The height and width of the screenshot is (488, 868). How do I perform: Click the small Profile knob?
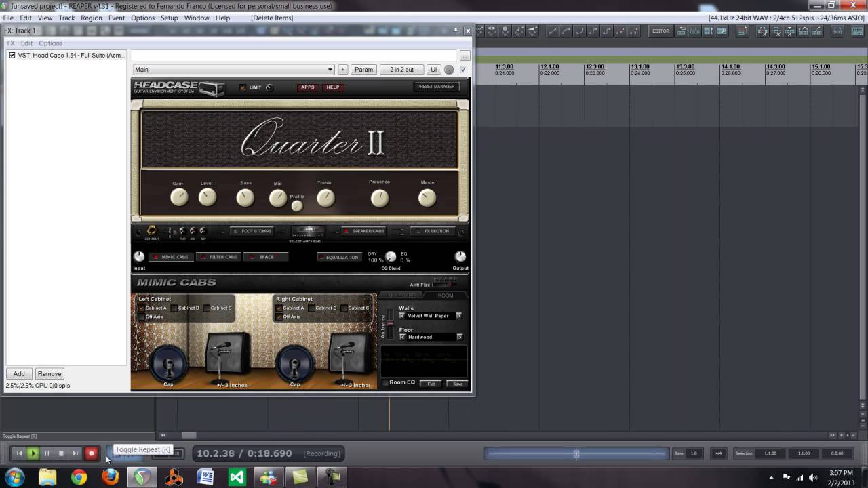click(x=297, y=206)
